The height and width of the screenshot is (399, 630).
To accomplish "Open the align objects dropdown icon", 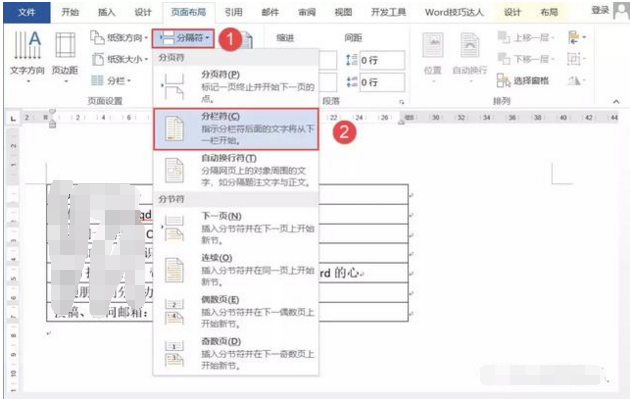I will (577, 38).
